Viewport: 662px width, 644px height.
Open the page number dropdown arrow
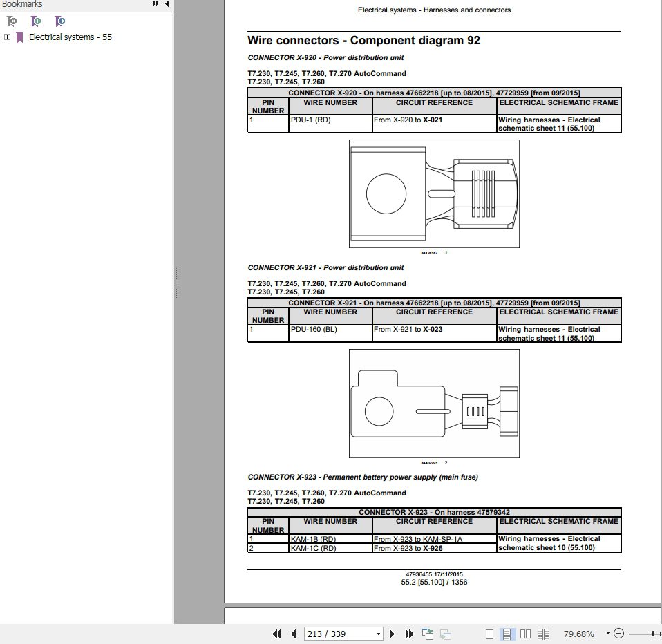378,634
